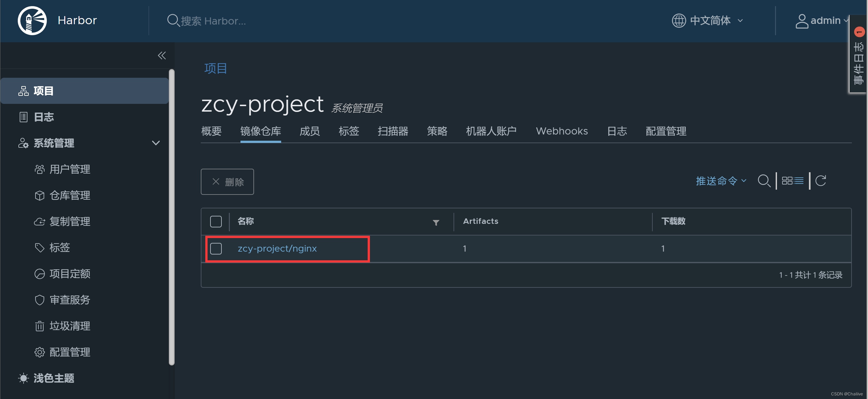Viewport: 868px width, 399px height.
Task: Open the zcy-project/nginx repository link
Action: tap(277, 248)
